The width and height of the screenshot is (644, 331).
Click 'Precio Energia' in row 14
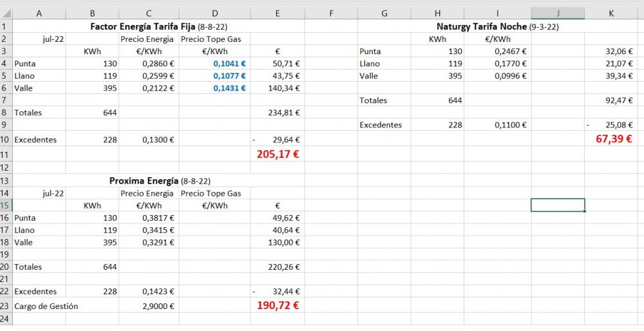(x=147, y=193)
